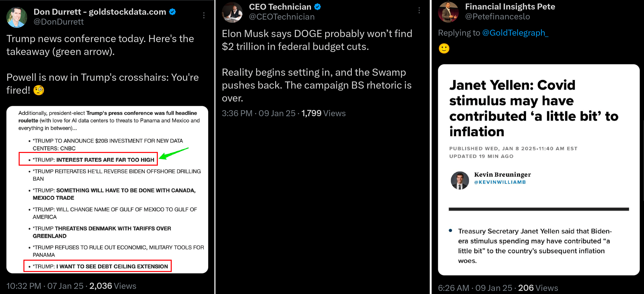Open the Trump press conference headlines image
This screenshot has width=644, height=294.
[107, 190]
